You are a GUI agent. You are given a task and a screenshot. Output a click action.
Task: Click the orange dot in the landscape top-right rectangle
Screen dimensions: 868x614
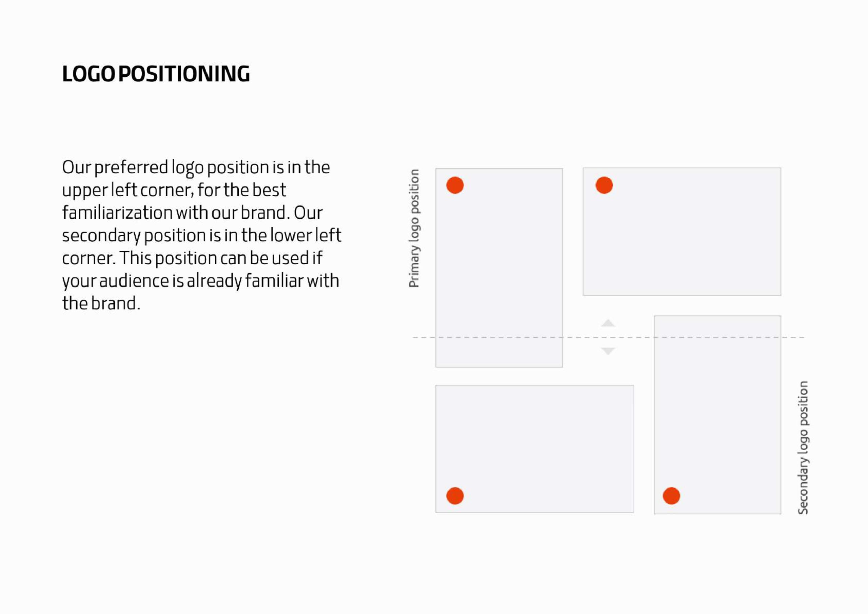604,185
